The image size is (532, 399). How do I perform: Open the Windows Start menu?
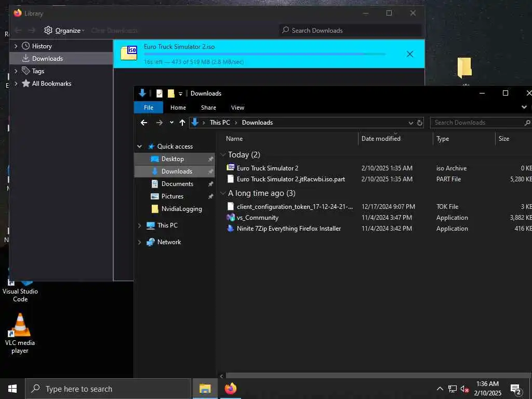(12, 389)
